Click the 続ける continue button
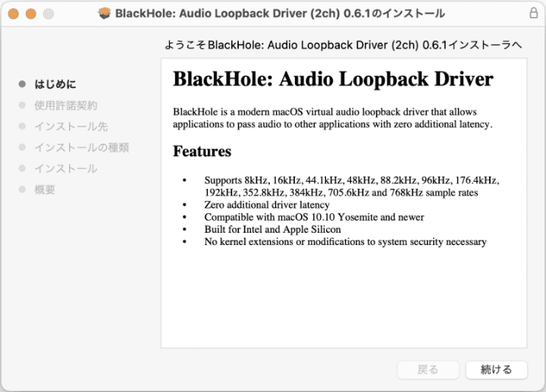 (x=496, y=369)
